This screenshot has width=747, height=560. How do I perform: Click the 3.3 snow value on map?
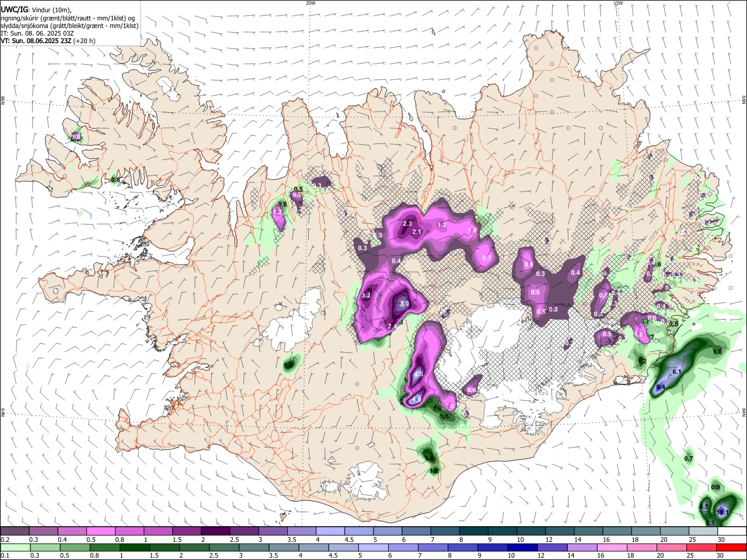(x=404, y=303)
